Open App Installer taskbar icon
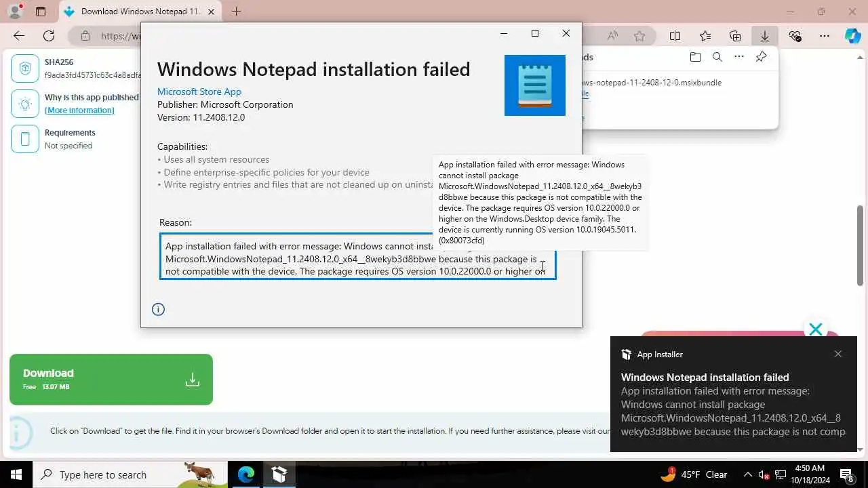The width and height of the screenshot is (868, 488). (279, 474)
